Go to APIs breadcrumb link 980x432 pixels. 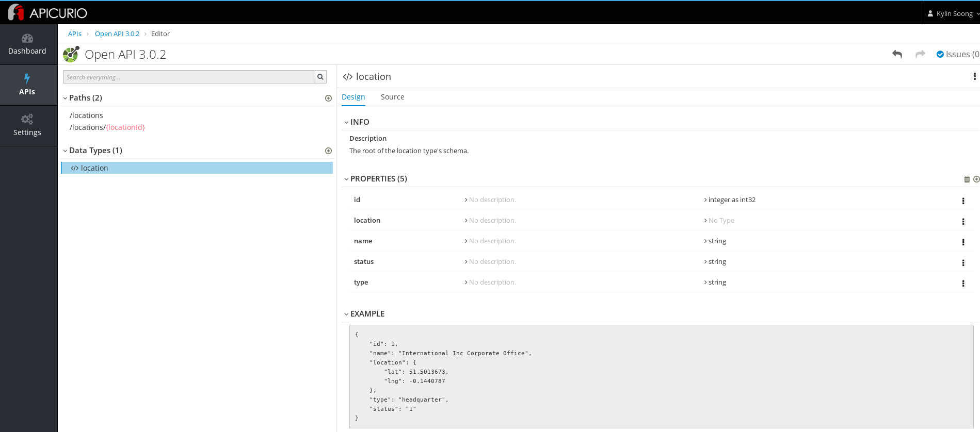coord(75,34)
